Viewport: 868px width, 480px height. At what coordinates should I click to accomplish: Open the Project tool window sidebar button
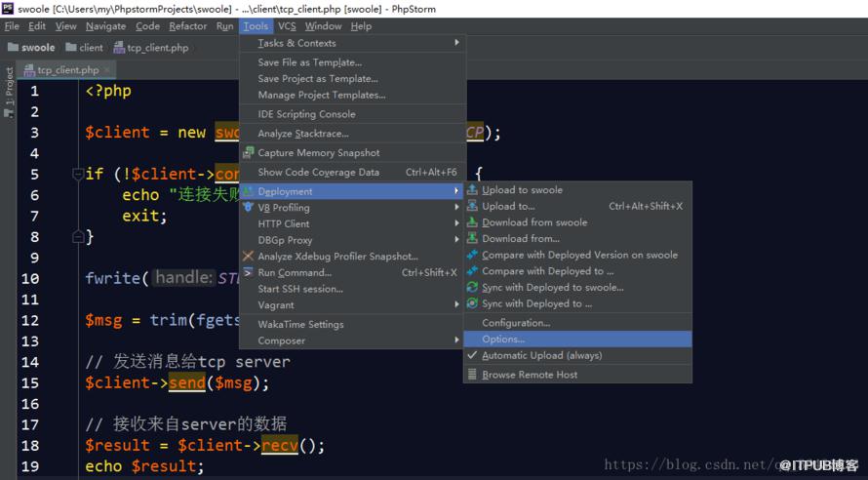(x=9, y=92)
